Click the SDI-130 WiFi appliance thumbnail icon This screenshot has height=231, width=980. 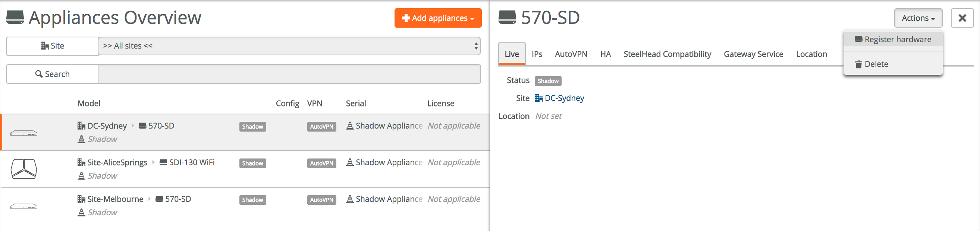(23, 169)
